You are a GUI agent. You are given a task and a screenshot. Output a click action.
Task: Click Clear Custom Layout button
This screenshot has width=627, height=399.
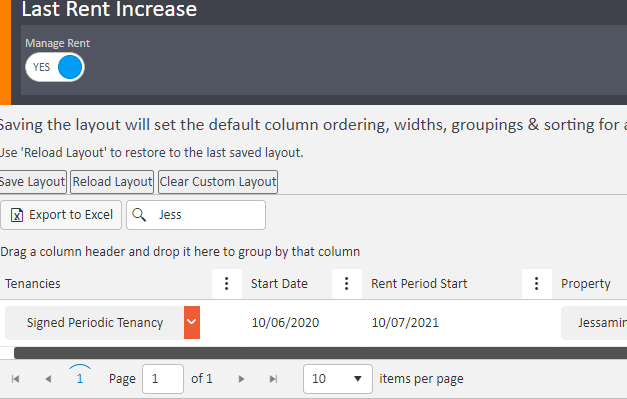point(218,182)
